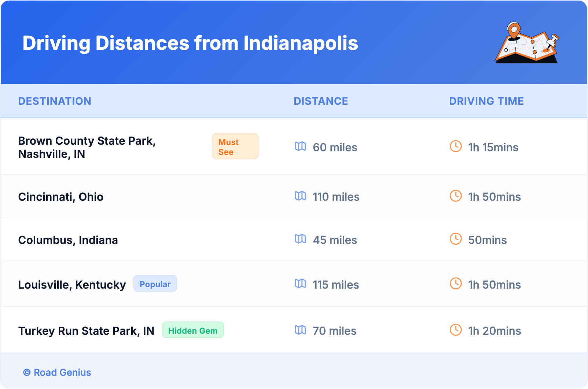Screen dimensions: 588x389
Task: Select the Must See badge
Action: (235, 147)
